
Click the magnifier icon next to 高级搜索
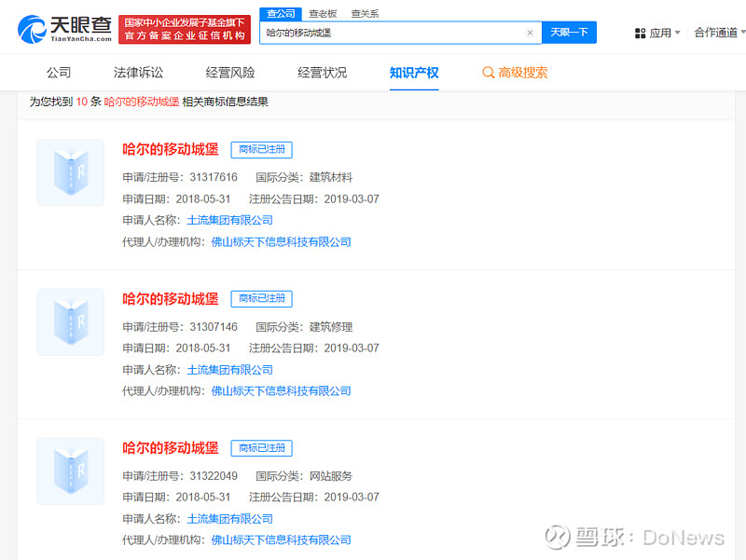pos(487,72)
